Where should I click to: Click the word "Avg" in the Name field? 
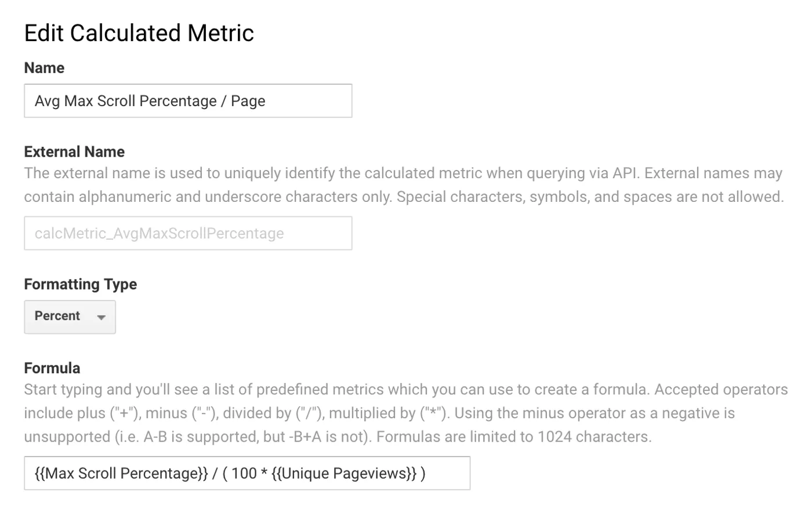(x=47, y=101)
